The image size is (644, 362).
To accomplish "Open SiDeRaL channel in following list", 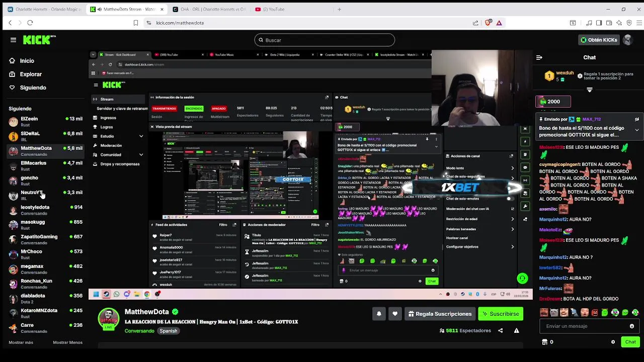I will tap(45, 136).
